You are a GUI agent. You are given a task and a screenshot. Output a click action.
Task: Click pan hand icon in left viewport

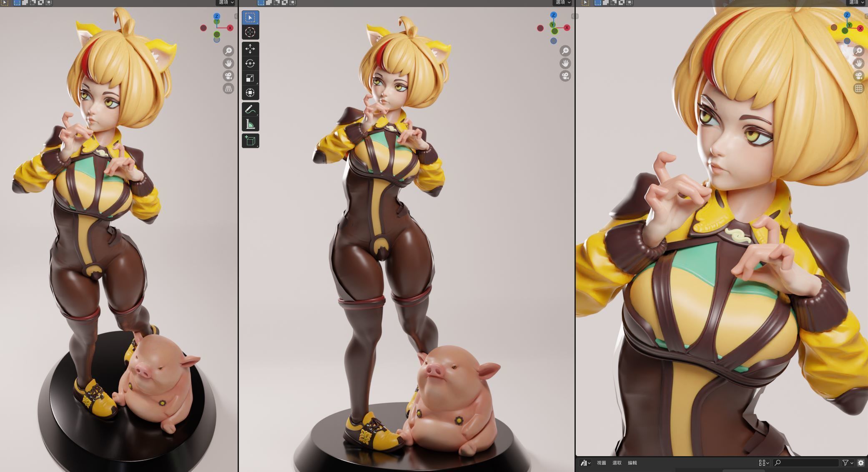point(228,63)
